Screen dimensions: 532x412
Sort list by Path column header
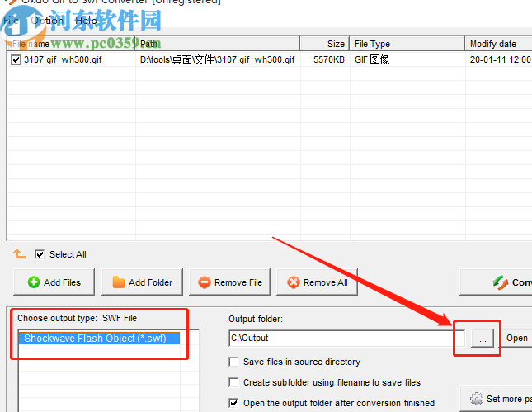point(218,44)
